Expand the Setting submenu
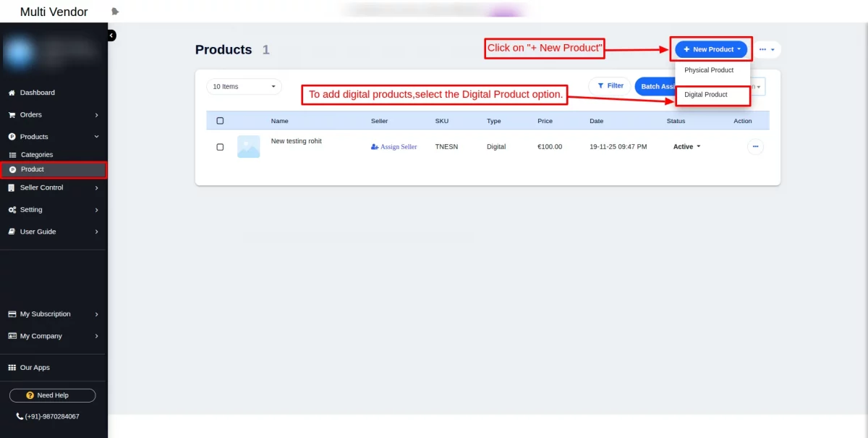 pos(96,210)
